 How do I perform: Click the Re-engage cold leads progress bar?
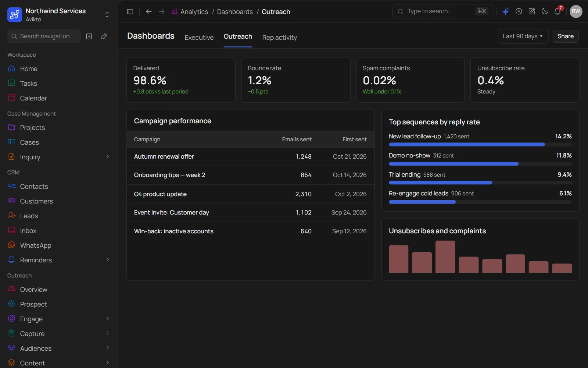[480, 202]
